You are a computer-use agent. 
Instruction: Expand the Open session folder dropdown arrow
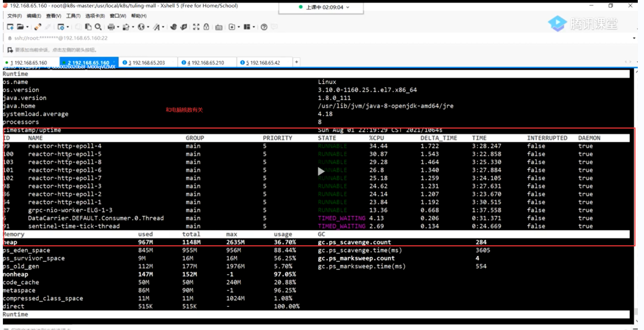click(x=27, y=27)
